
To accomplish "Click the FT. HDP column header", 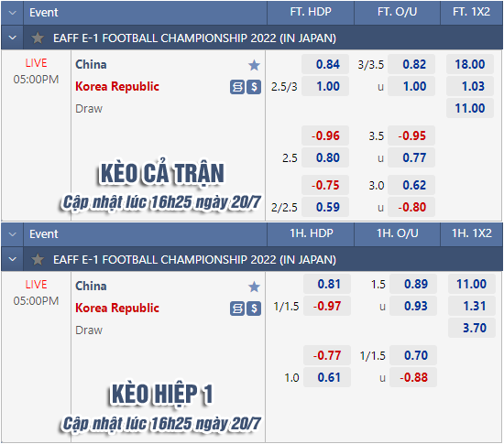I will click(311, 12).
